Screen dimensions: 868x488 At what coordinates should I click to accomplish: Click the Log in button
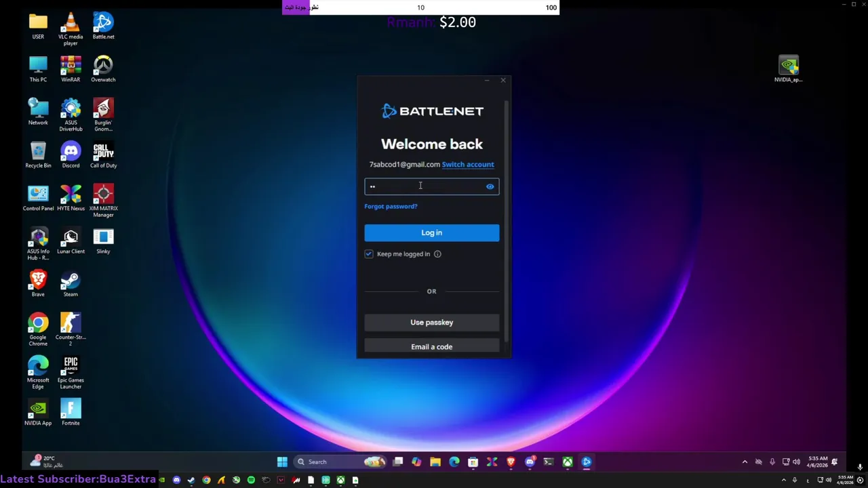[431, 232]
